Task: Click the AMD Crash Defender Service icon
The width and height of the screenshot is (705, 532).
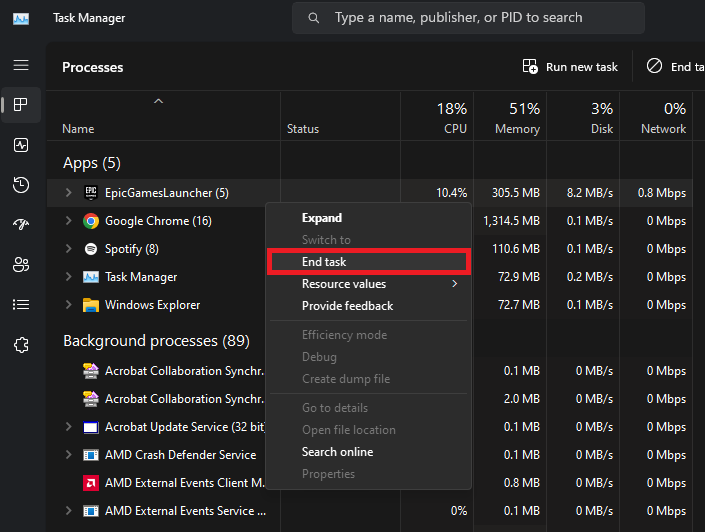Action: point(91,455)
